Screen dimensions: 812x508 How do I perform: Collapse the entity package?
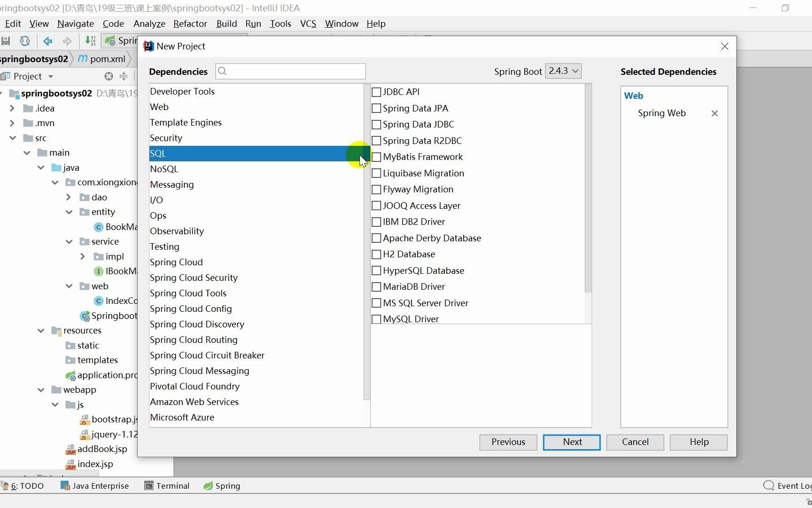pyautogui.click(x=69, y=212)
